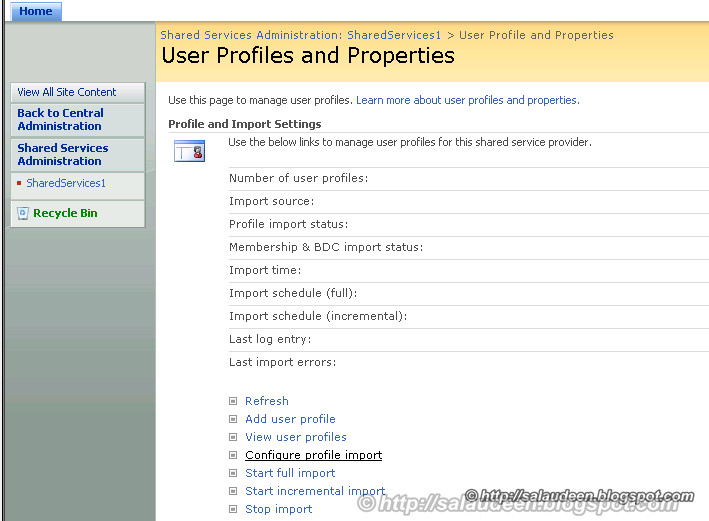Click Start incremental import
This screenshot has height=521, width=709.
click(315, 492)
